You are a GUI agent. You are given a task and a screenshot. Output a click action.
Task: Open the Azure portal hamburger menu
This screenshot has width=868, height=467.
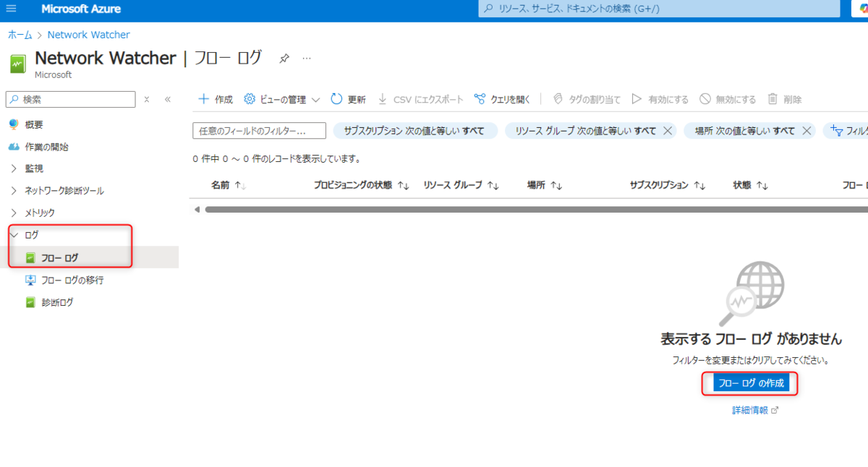tap(11, 9)
